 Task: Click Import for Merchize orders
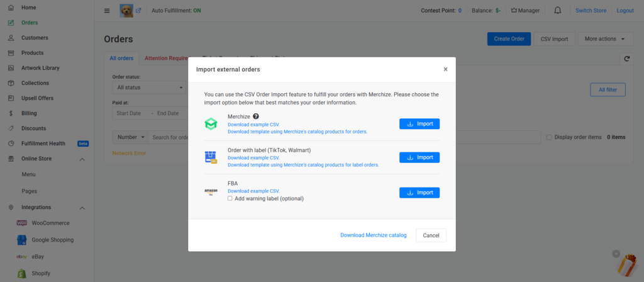click(419, 124)
